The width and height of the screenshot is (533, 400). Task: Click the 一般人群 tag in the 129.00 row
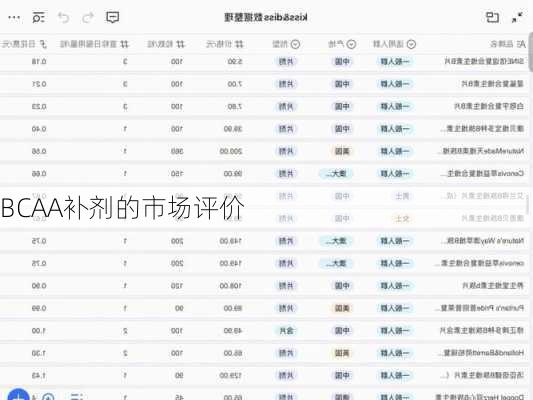click(x=395, y=376)
